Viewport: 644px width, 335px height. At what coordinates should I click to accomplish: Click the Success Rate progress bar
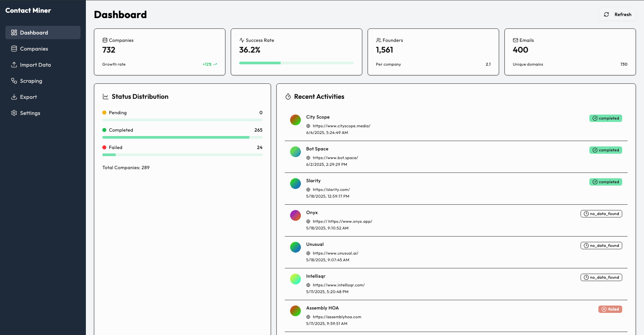point(297,63)
